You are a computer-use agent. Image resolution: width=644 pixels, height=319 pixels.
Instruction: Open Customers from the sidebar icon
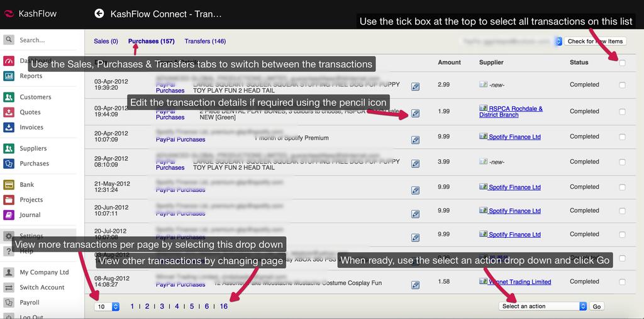point(9,98)
